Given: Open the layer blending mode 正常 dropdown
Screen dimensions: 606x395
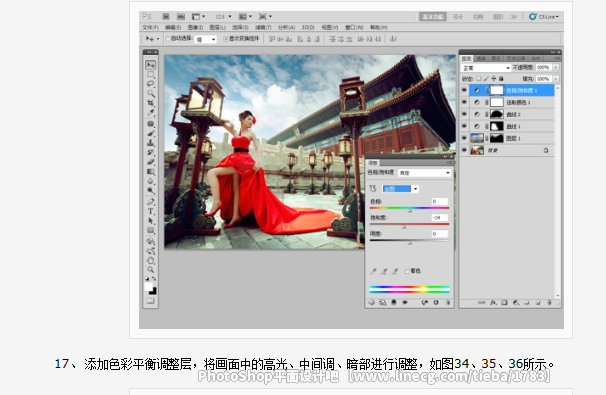Looking at the screenshot, I should click(486, 68).
